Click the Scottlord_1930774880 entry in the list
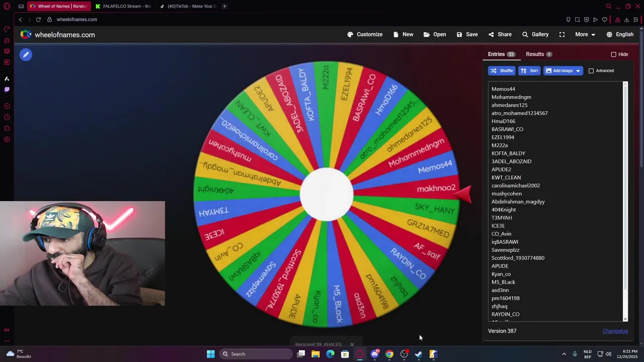The height and width of the screenshot is (362, 644). tap(518, 258)
